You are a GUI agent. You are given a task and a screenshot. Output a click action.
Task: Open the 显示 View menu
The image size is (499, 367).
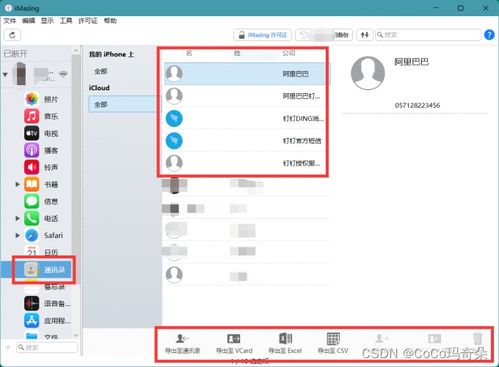(x=47, y=21)
